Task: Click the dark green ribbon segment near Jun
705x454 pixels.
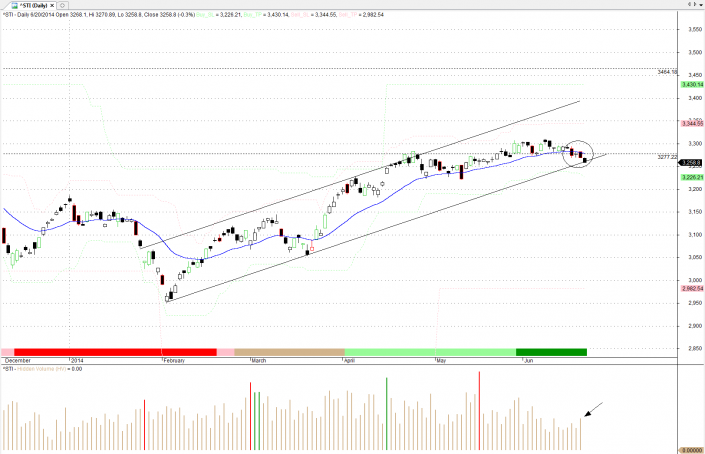Action: (551, 352)
